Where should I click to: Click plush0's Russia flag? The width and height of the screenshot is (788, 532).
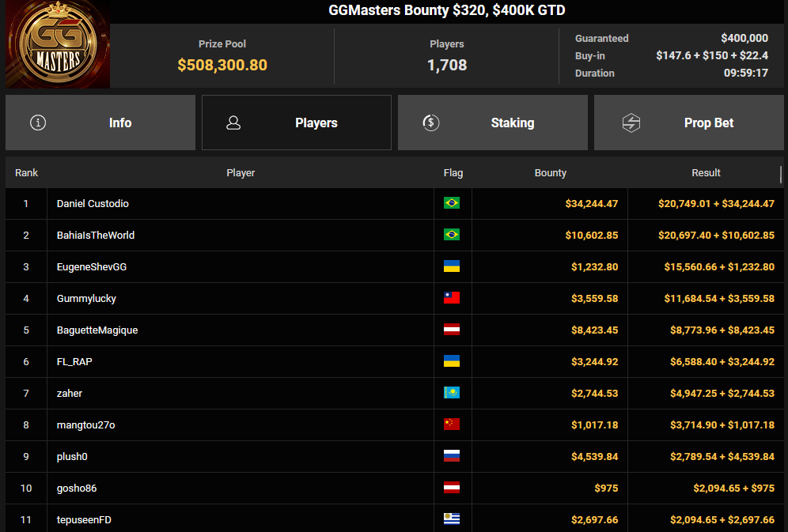(451, 455)
